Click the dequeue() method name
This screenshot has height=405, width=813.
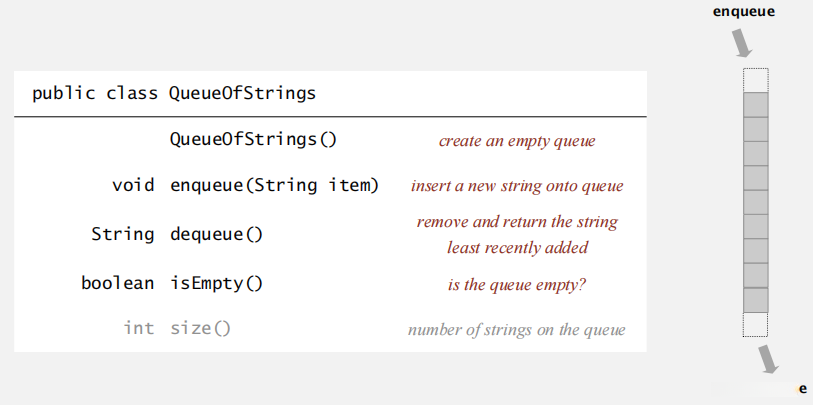point(216,234)
